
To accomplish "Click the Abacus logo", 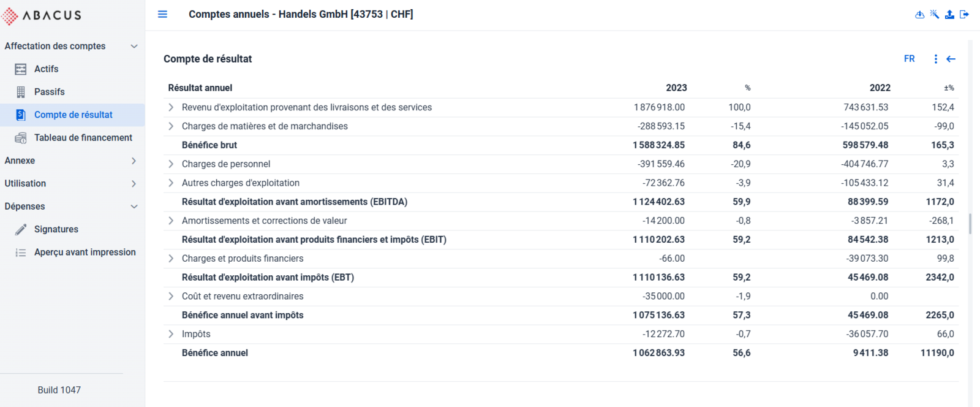I will [42, 15].
